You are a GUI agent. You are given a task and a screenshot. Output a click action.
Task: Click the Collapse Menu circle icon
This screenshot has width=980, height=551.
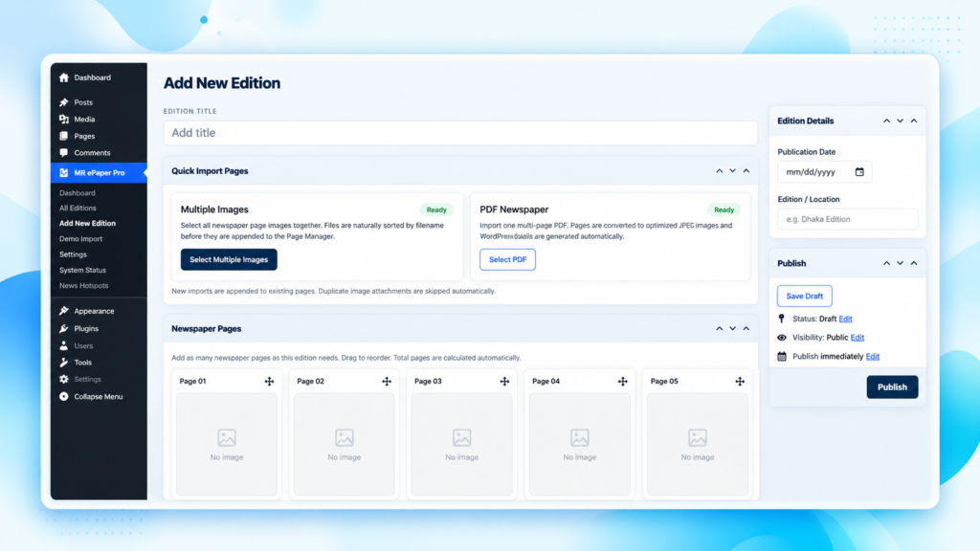coord(64,397)
